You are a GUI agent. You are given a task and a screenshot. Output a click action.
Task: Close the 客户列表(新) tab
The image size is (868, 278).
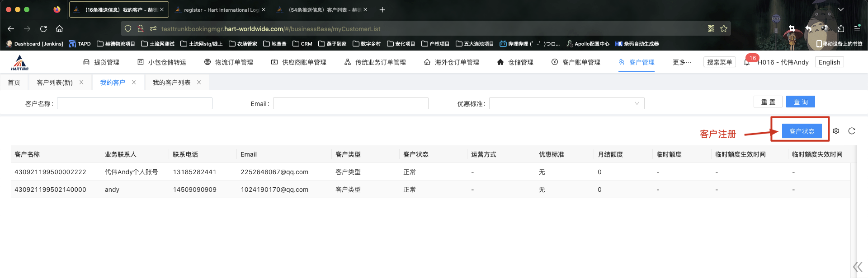[x=81, y=82]
